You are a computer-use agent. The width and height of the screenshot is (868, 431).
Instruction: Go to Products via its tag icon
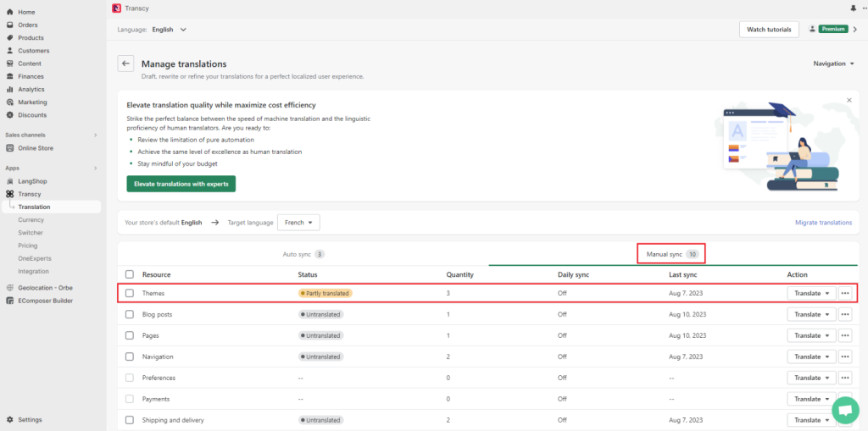[x=10, y=37]
